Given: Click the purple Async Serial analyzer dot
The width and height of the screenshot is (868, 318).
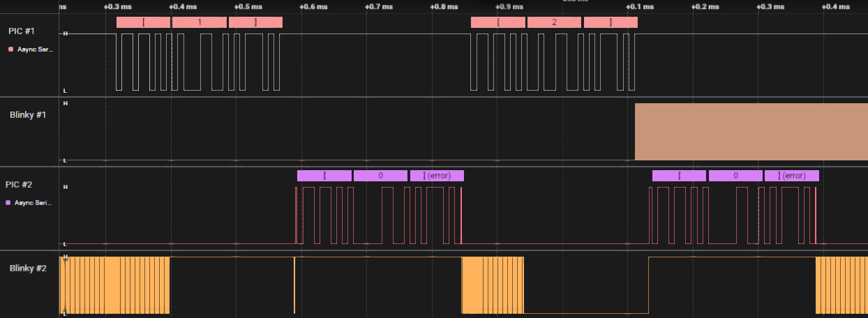Looking at the screenshot, I should point(8,202).
